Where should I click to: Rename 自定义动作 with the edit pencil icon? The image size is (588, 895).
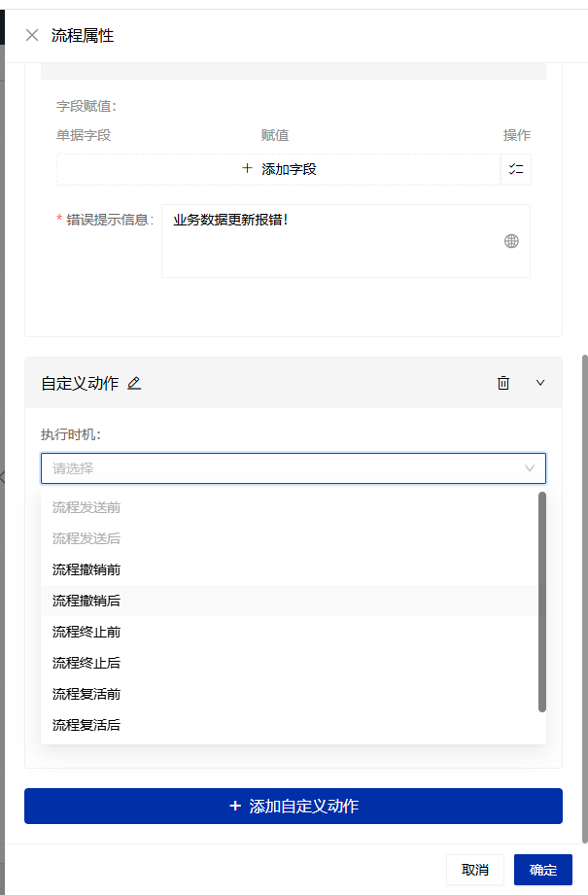134,383
